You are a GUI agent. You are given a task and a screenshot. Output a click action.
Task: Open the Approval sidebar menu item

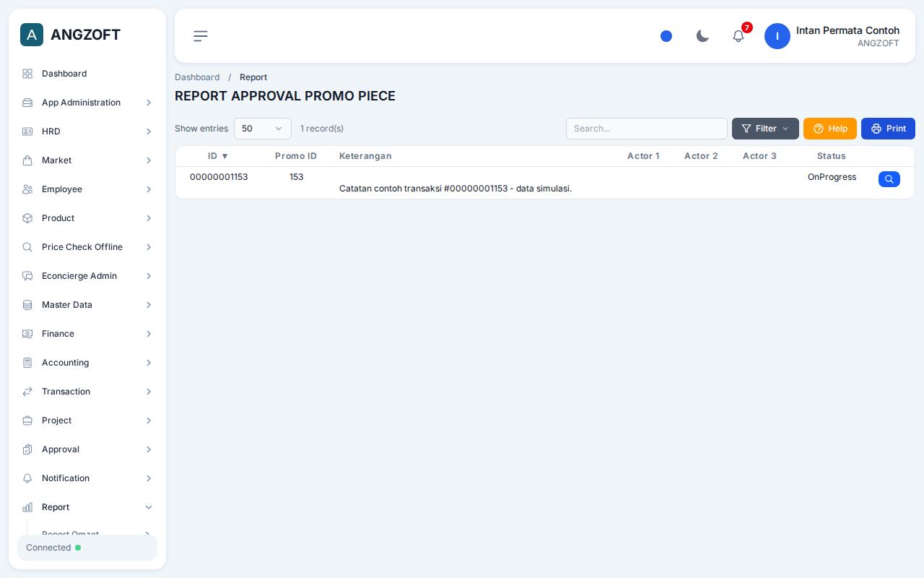click(87, 449)
